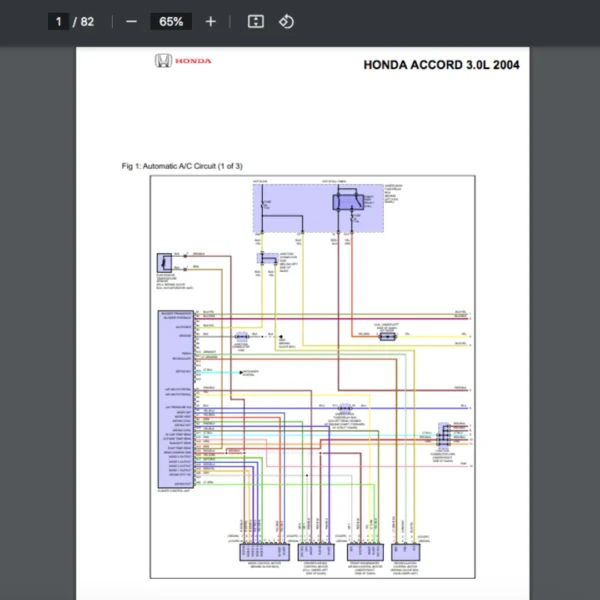The height and width of the screenshot is (600, 600).
Task: Click the fuse symbol on the right of the diagram
Action: [388, 337]
